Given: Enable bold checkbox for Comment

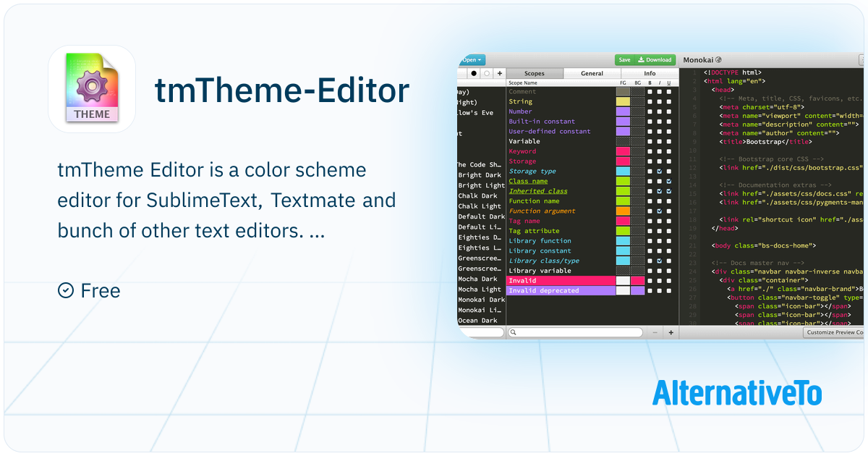Looking at the screenshot, I should click(x=650, y=92).
